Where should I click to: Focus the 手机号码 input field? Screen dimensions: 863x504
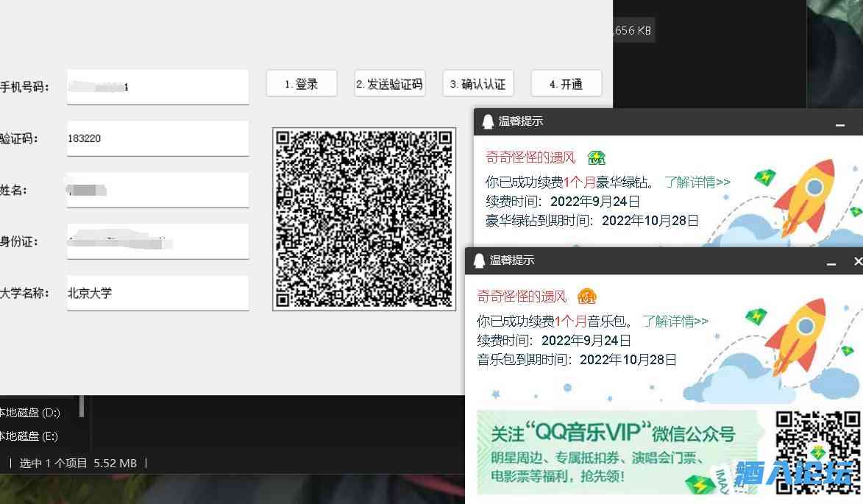click(157, 87)
